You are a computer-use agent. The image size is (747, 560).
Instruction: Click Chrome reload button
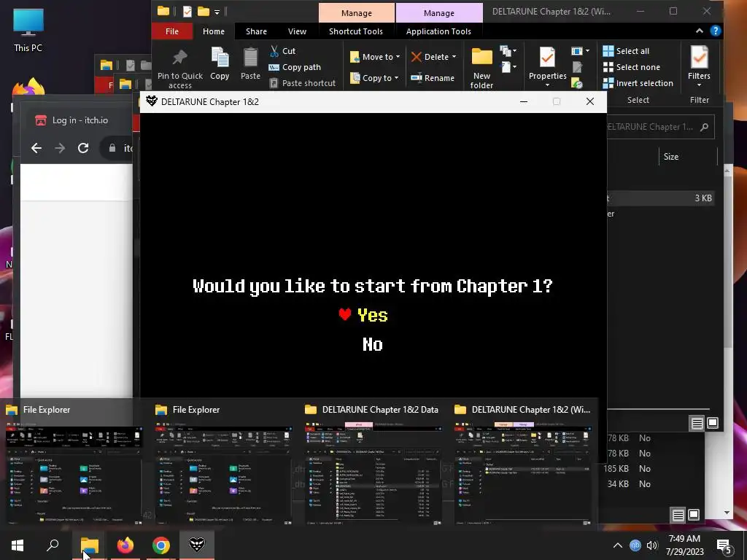click(83, 148)
